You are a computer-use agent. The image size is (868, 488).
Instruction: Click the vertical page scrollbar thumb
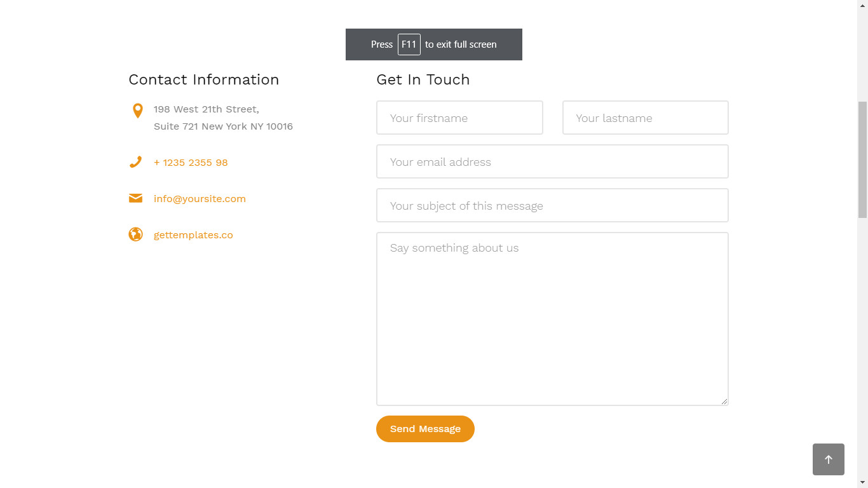(862, 159)
